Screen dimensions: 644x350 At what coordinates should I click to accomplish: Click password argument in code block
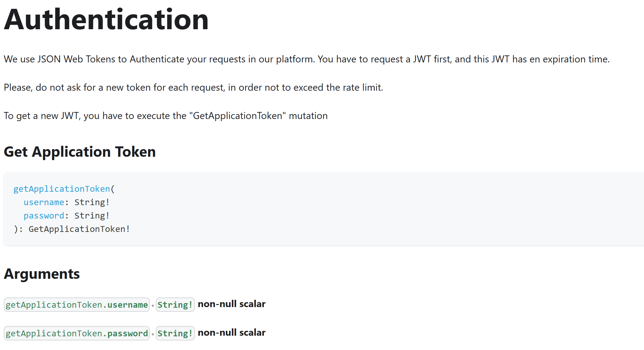coord(44,216)
